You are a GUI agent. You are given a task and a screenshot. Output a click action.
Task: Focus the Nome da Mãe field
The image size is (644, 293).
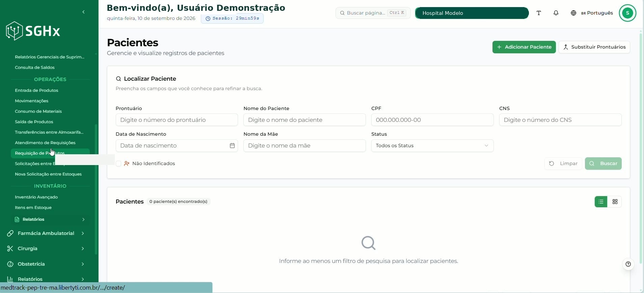click(x=304, y=145)
